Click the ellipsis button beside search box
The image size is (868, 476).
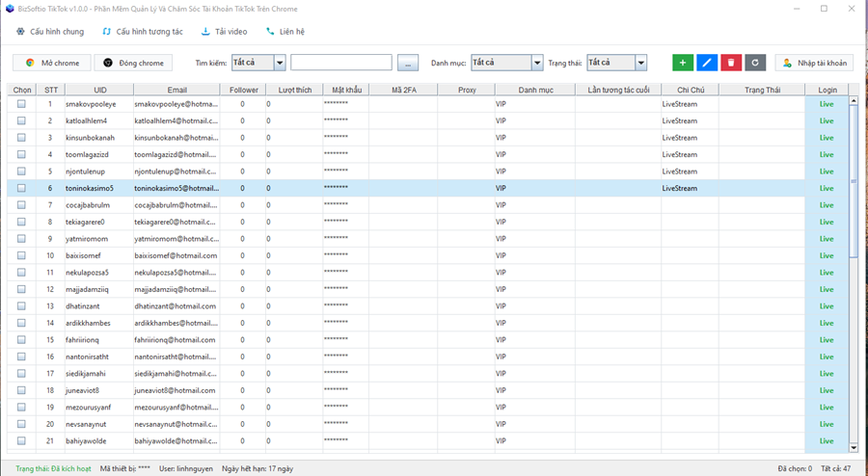[408, 63]
